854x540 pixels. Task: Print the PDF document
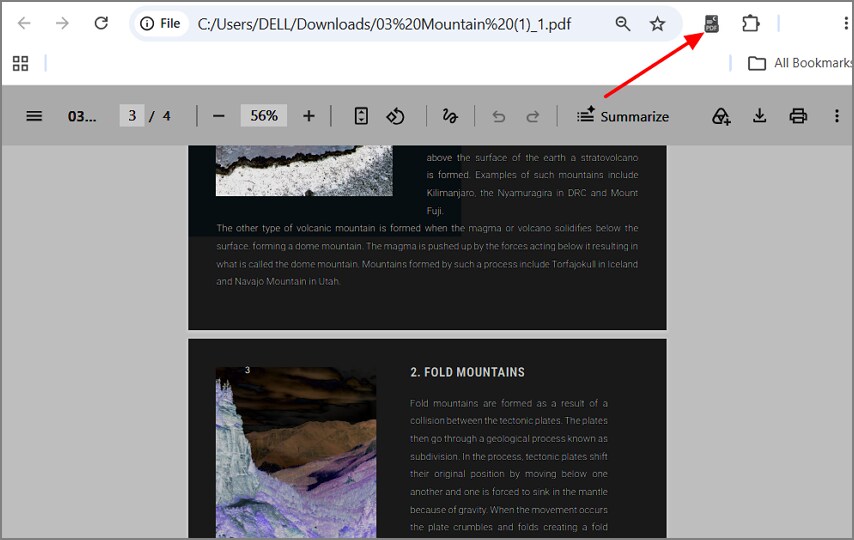point(798,116)
